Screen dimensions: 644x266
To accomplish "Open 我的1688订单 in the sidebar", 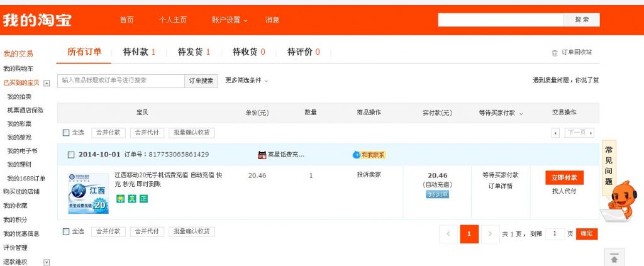I will coord(26,178).
